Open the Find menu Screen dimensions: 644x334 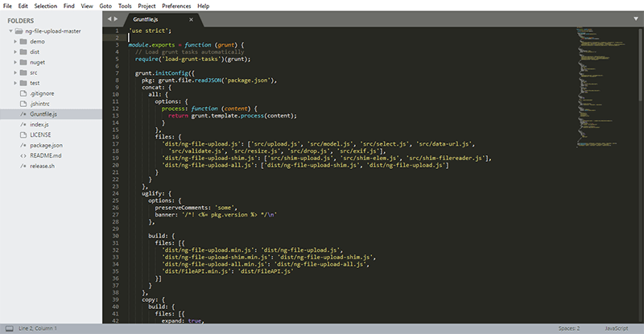(68, 6)
